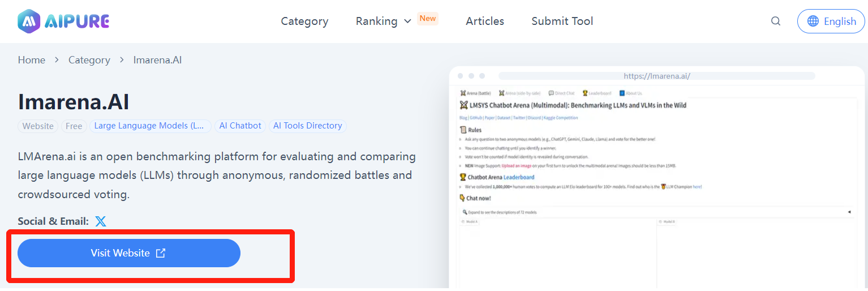Open Category breadcrumb link

(x=89, y=60)
